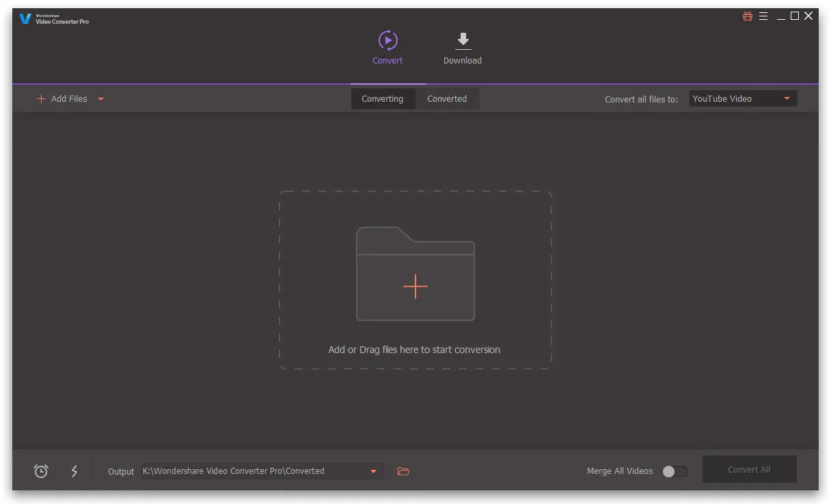Click the Merge All Videos label
The image size is (831, 504).
(620, 471)
